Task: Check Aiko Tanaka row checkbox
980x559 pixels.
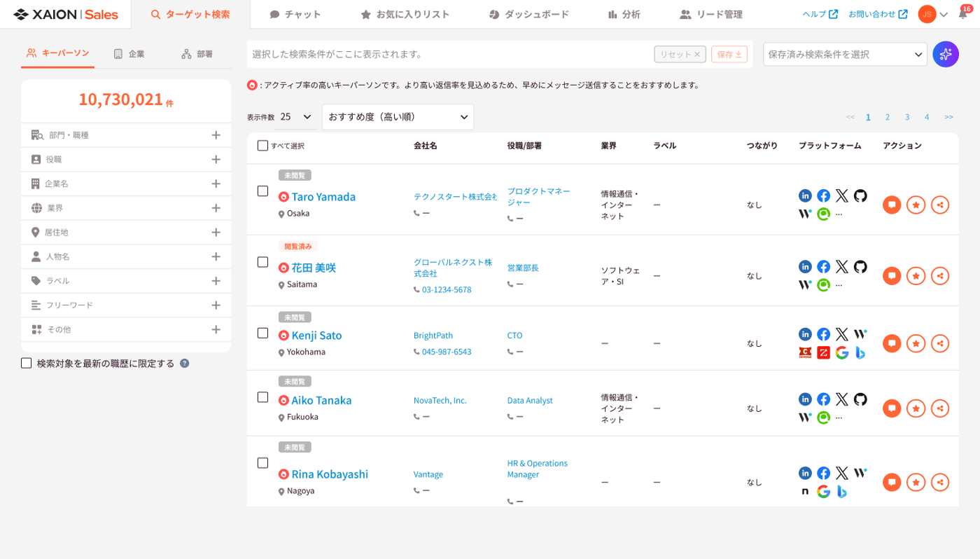Action: pyautogui.click(x=262, y=397)
